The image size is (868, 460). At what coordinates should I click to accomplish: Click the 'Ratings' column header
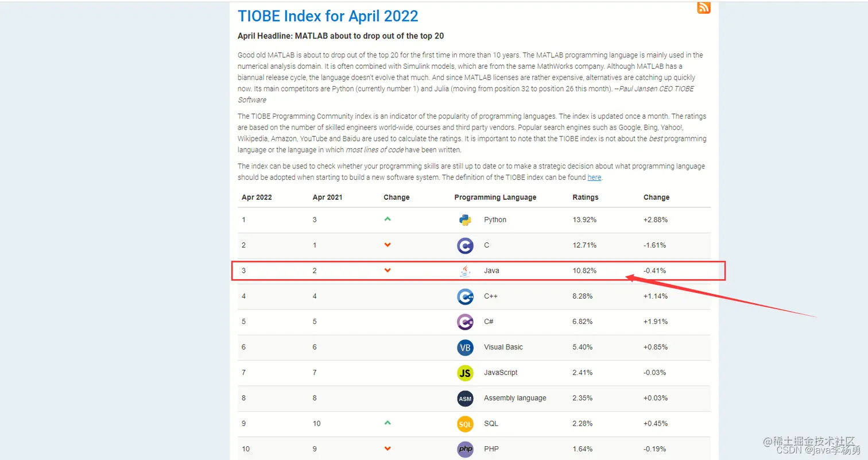tap(586, 197)
